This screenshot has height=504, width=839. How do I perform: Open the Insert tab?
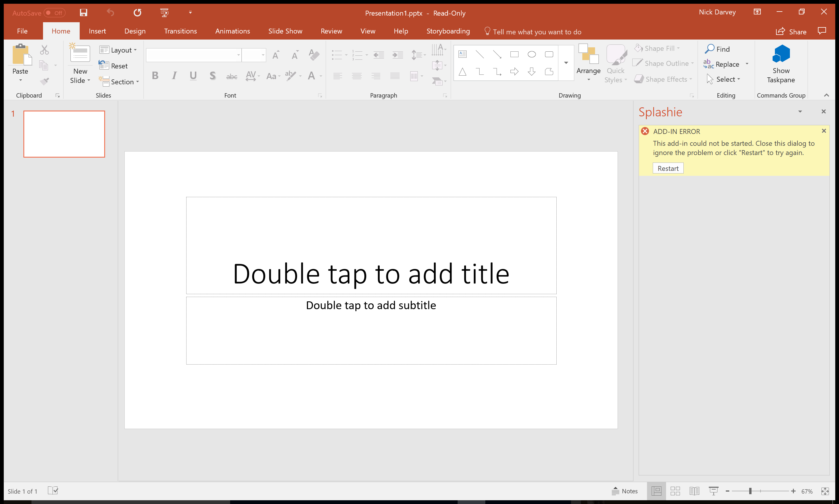click(98, 31)
